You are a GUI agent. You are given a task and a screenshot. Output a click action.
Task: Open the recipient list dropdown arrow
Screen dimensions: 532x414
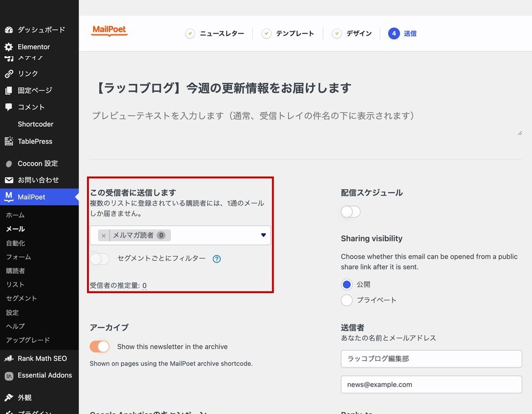(x=264, y=235)
